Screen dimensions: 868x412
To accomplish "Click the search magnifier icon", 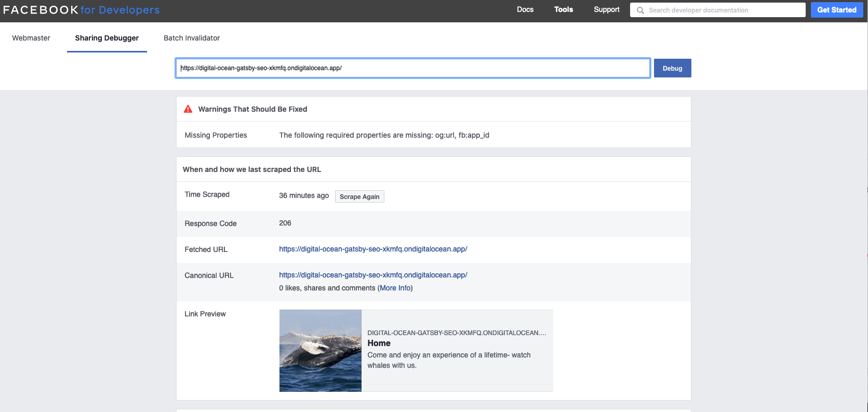I will (x=640, y=10).
